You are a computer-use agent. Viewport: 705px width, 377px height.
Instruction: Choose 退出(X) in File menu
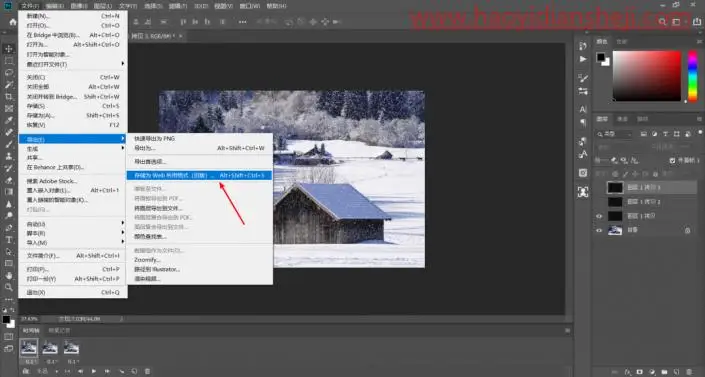[x=72, y=292]
